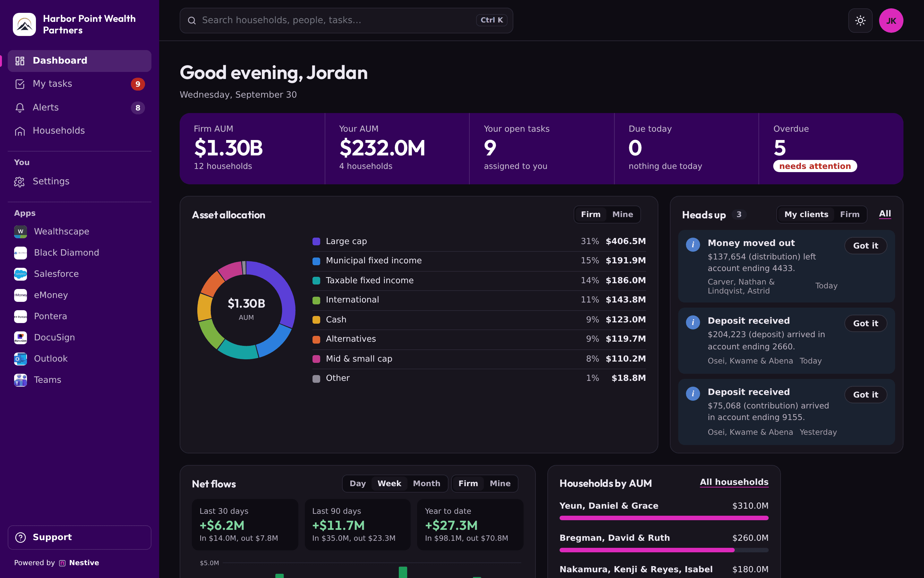Dismiss Money moved out with Got it

point(866,246)
